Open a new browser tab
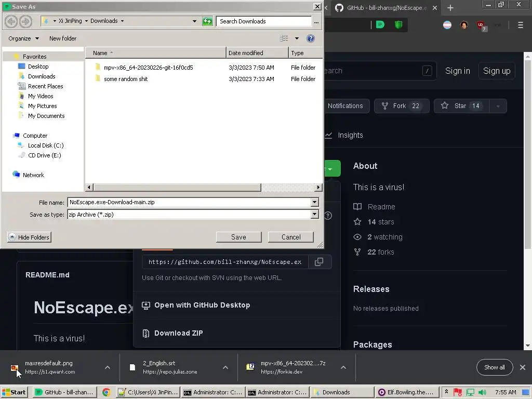The width and height of the screenshot is (532, 399). [x=450, y=8]
